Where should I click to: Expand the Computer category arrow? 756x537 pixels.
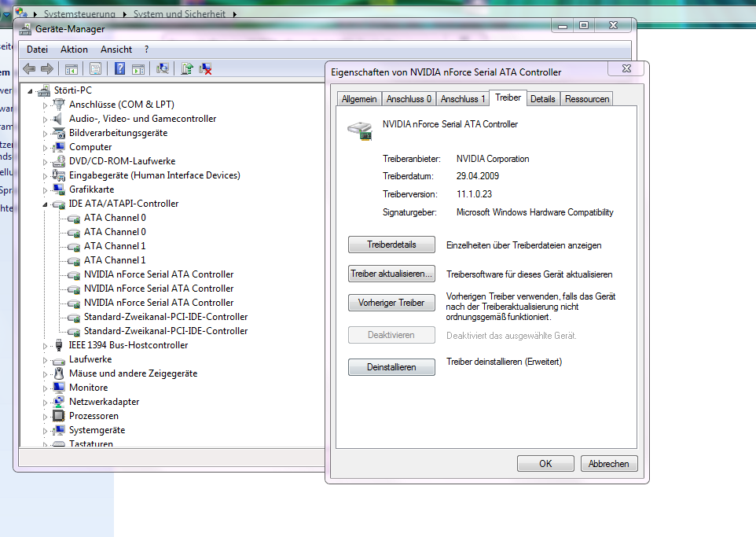[45, 148]
